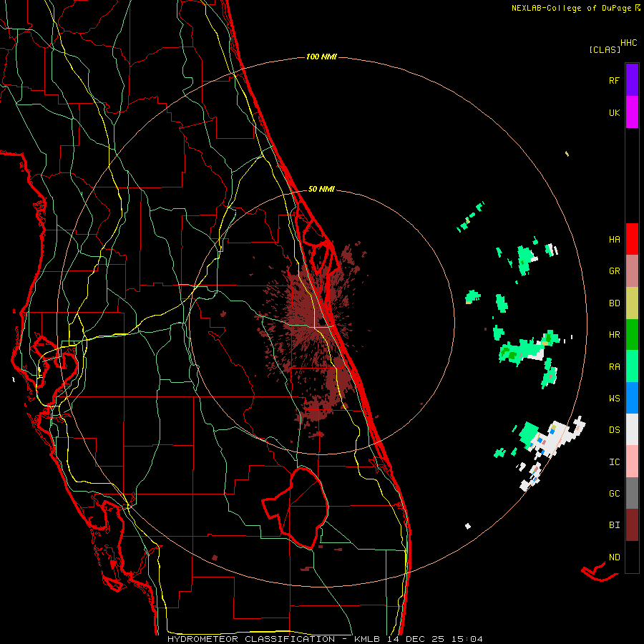
Task: Click the ND black legend block
Action: (x=632, y=557)
